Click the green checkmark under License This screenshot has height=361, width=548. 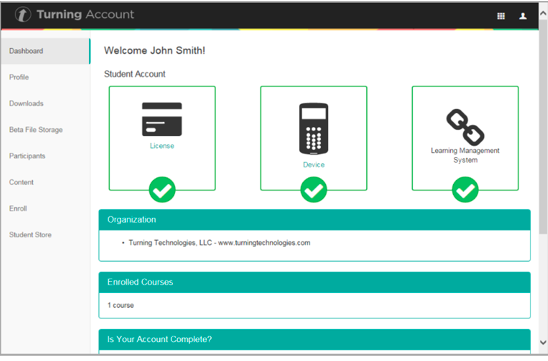click(162, 190)
